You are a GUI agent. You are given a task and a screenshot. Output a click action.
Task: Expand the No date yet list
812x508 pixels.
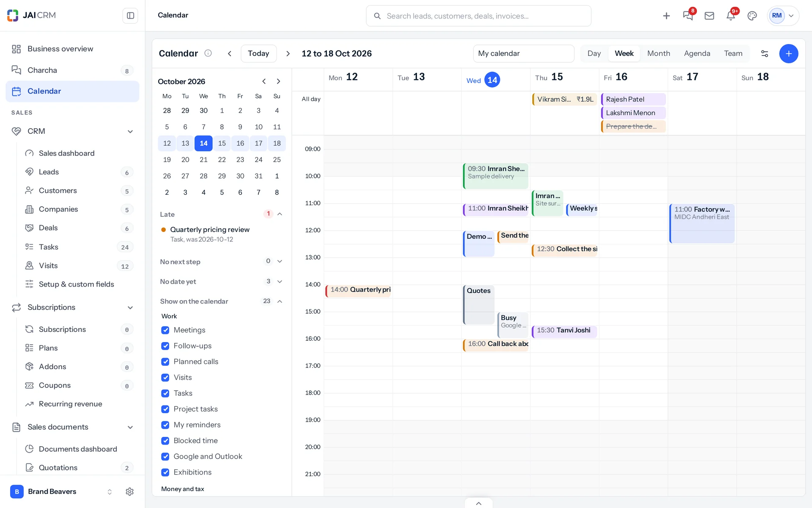pos(280,282)
